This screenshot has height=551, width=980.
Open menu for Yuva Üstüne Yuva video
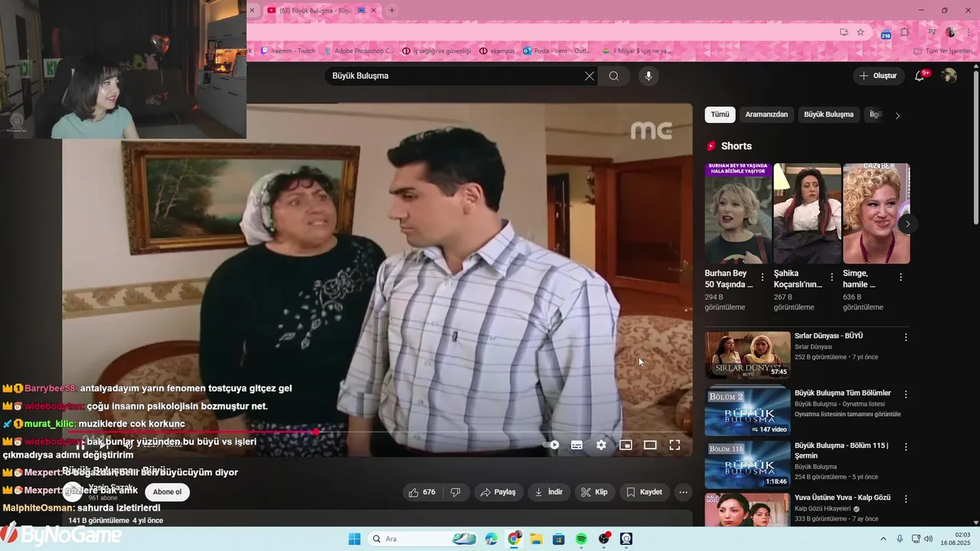pos(906,499)
